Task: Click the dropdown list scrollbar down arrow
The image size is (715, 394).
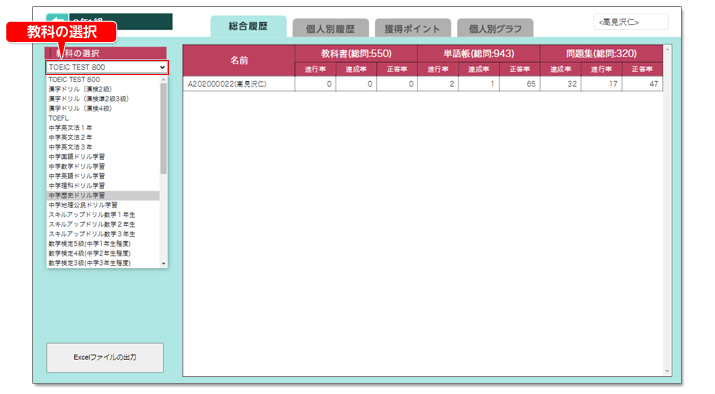Action: point(164,264)
